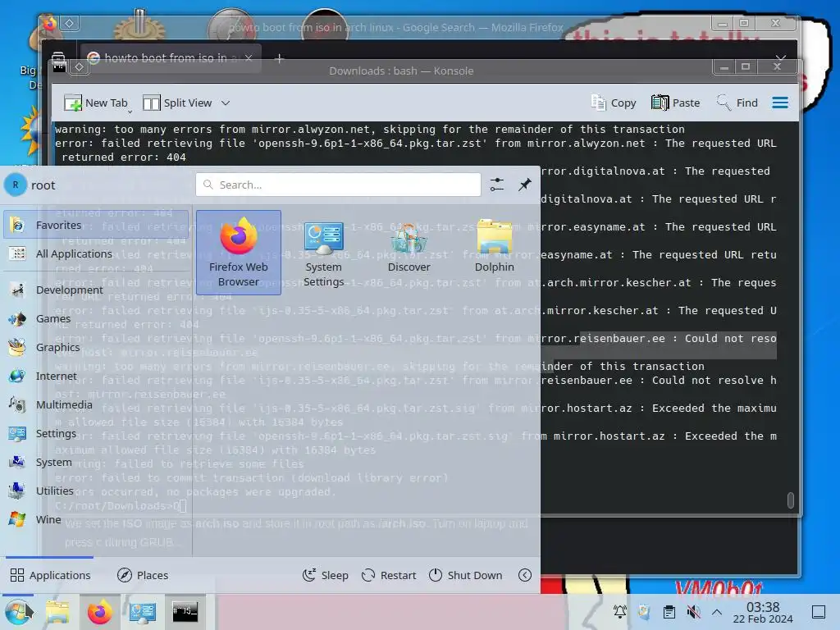This screenshot has height=630, width=840.
Task: Click Split View in Konsole
Action: (x=178, y=103)
